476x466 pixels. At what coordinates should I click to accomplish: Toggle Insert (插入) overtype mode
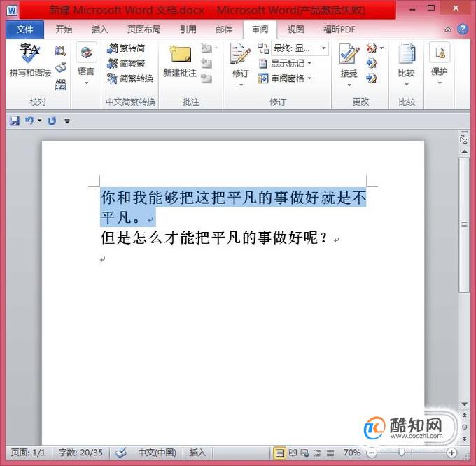tap(198, 453)
